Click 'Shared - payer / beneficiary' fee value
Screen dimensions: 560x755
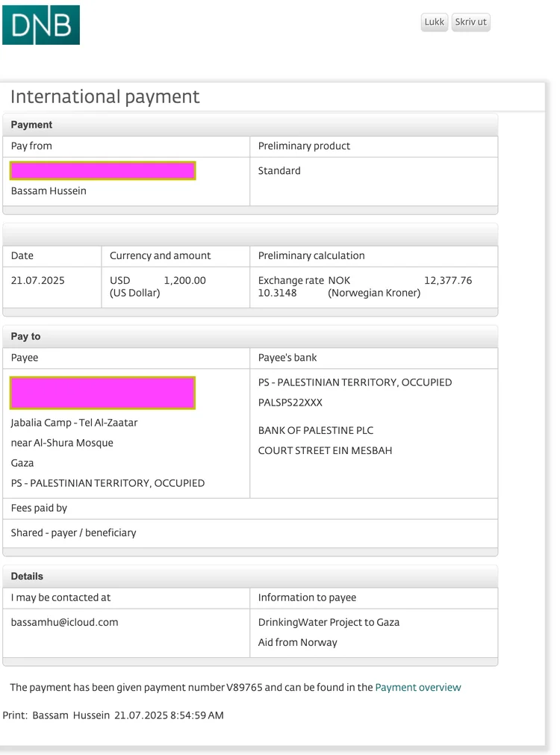click(x=74, y=532)
